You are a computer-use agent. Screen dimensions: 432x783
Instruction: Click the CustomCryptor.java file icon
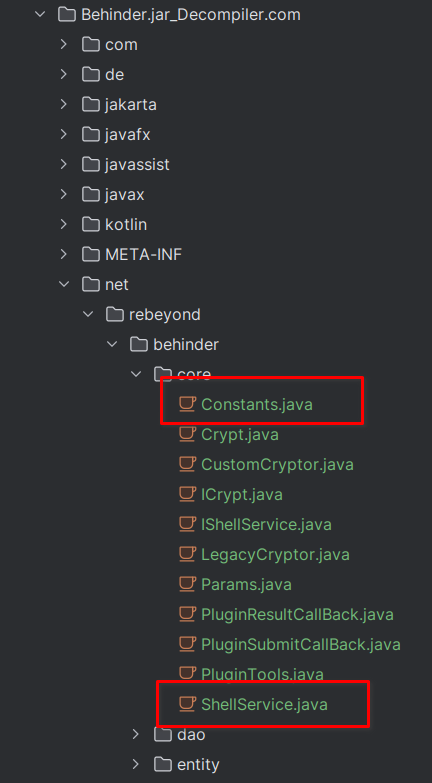click(187, 464)
